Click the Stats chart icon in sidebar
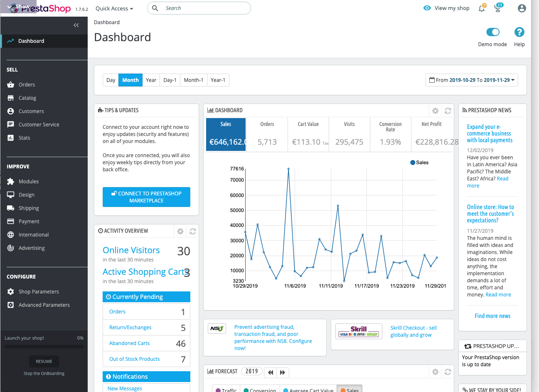 pos(11,138)
